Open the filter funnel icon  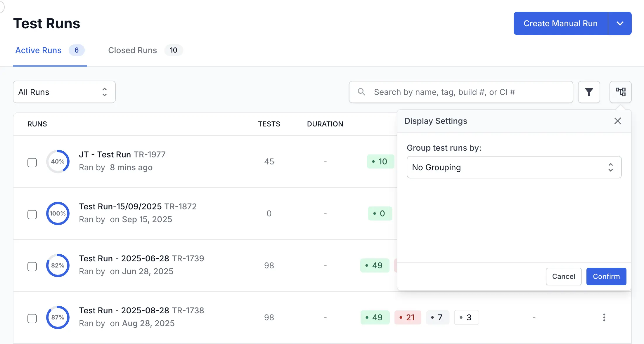pos(589,92)
